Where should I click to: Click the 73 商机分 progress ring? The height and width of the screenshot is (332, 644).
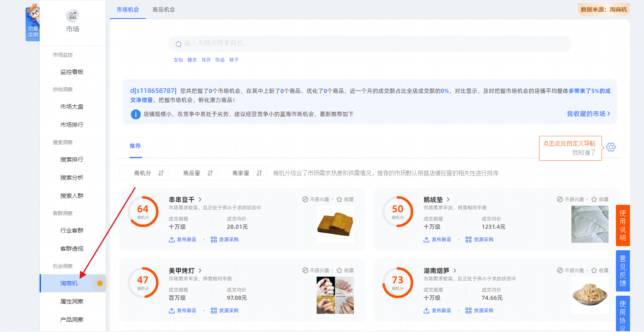pos(398,282)
